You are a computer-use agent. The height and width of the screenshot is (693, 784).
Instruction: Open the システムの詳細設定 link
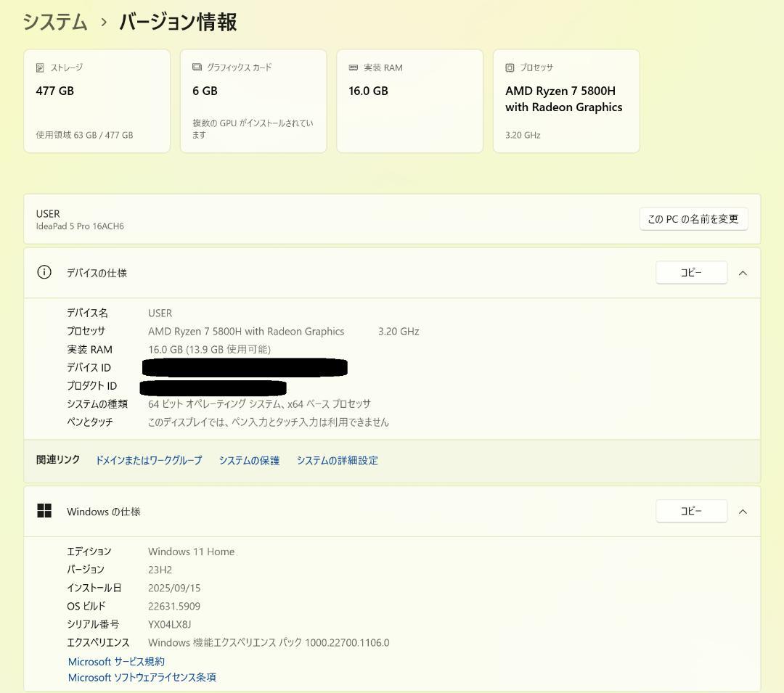(x=337, y=459)
